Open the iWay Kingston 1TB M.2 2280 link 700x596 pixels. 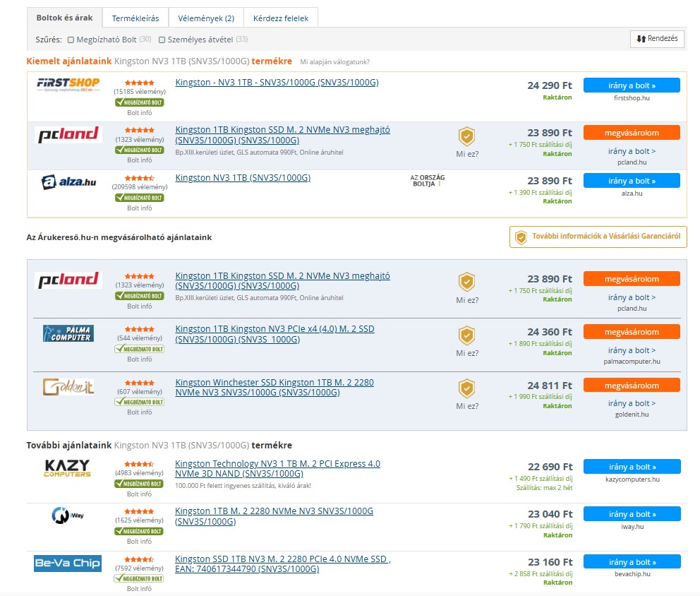(x=274, y=516)
